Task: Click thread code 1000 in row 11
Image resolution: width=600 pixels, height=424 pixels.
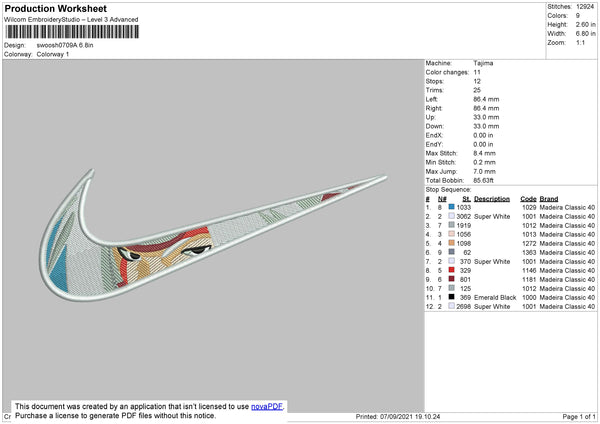Action: coord(529,297)
